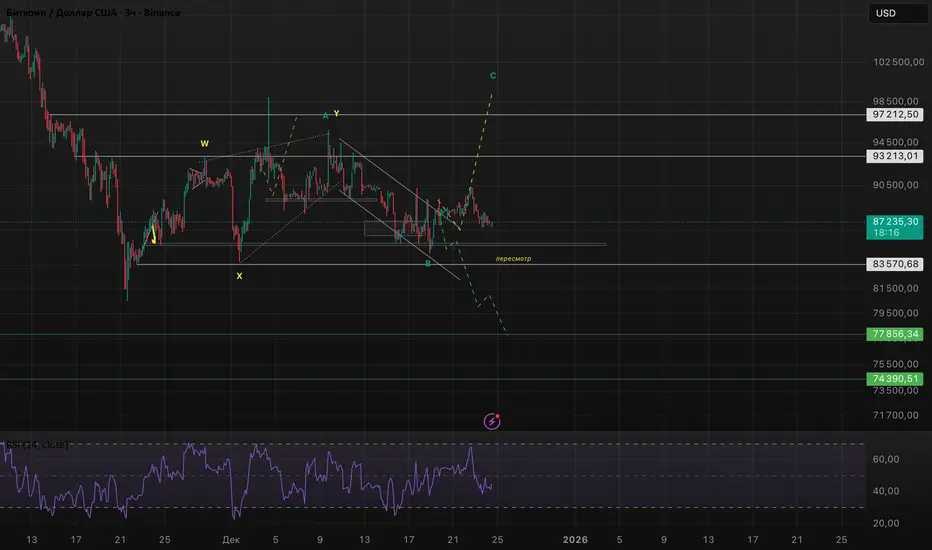Click the 83 570,68 price label
932x550 pixels.
tap(895, 263)
